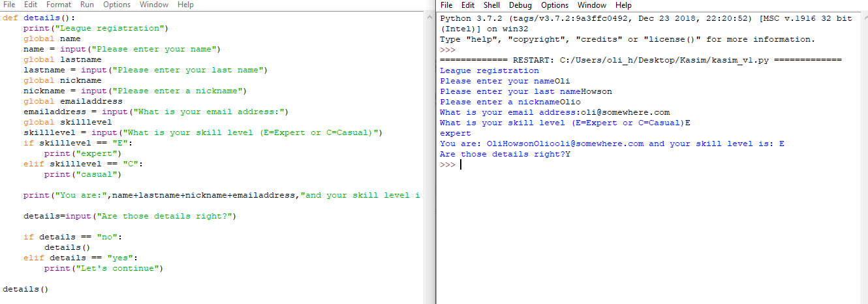Click the print("expert") code line
The width and height of the screenshot is (868, 304).
83,154
